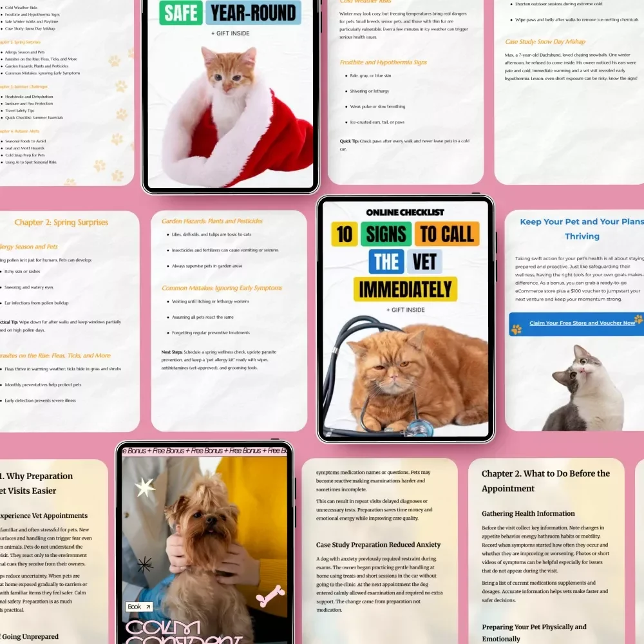The height and width of the screenshot is (644, 644).
Task: Tap the Book button on the dog cover
Action: pos(139,607)
